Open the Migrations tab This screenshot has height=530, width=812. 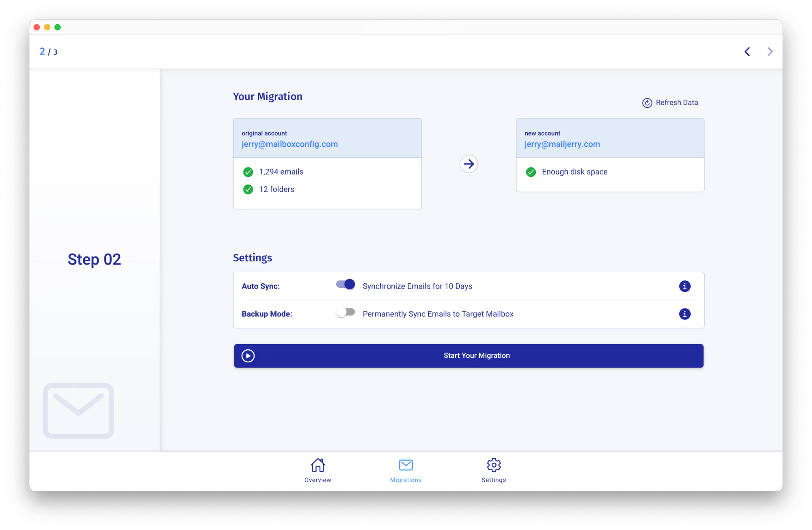(x=406, y=471)
